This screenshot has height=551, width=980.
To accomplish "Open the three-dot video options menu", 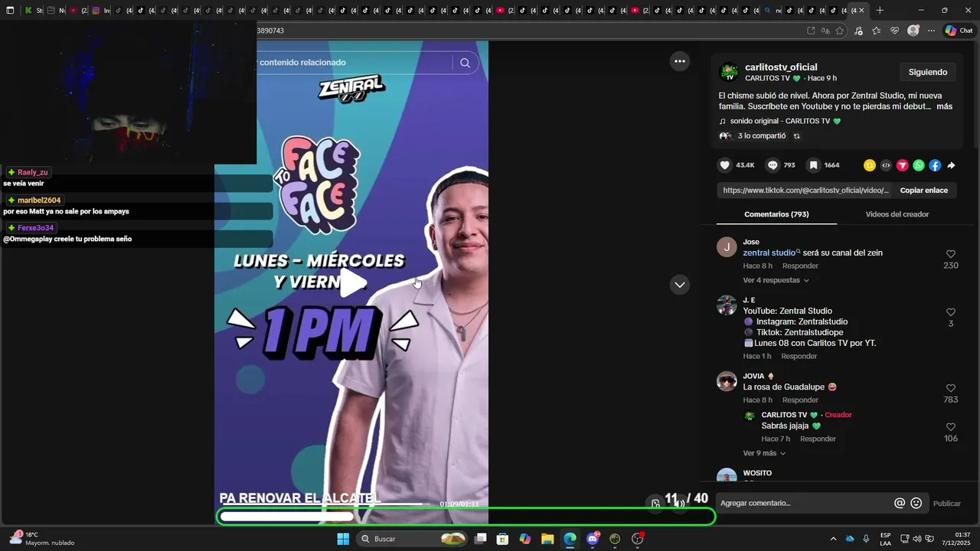I will (x=679, y=61).
